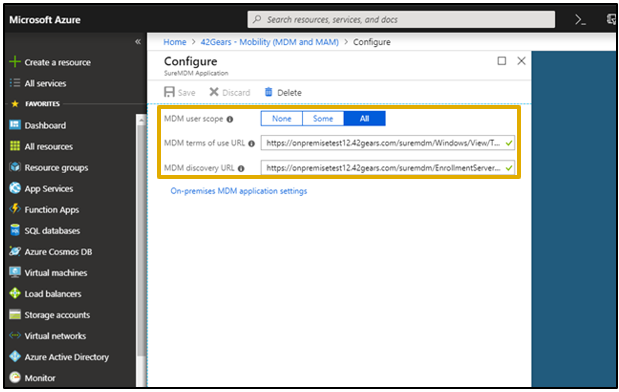This screenshot has height=392, width=619.
Task: Click Monitor label in sidebar
Action: [x=40, y=378]
